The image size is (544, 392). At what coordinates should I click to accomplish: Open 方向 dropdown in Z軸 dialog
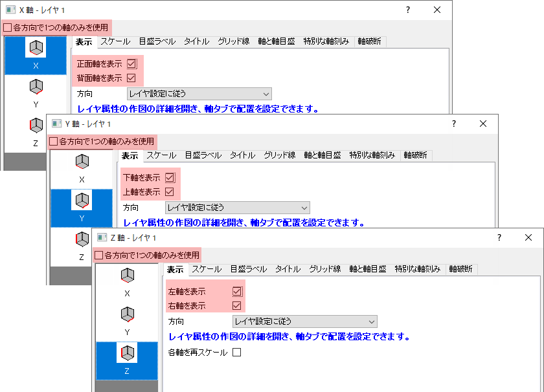[304, 321]
